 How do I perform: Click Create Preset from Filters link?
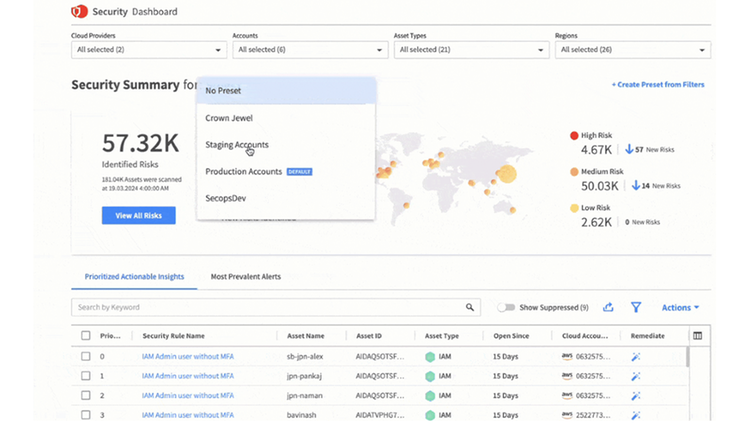[x=658, y=85]
